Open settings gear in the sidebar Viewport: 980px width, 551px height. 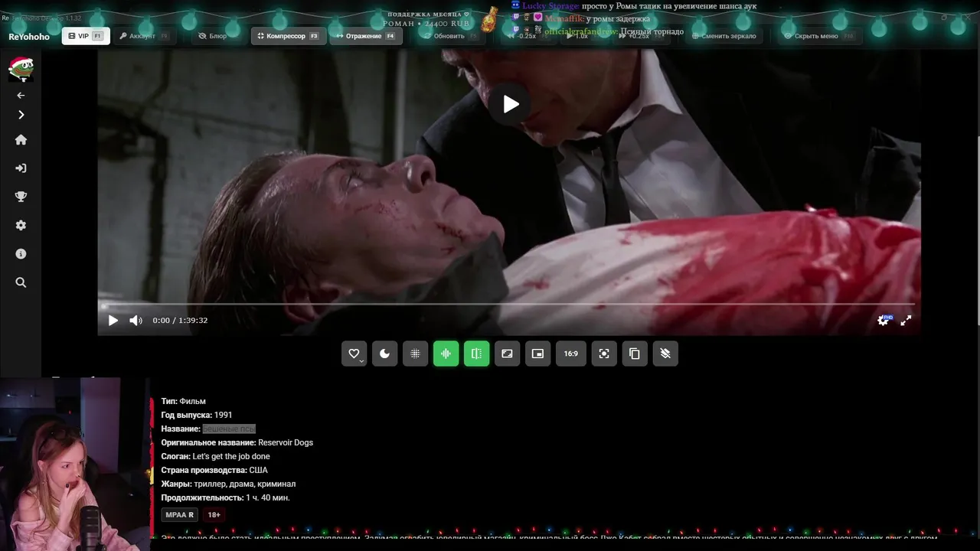21,225
